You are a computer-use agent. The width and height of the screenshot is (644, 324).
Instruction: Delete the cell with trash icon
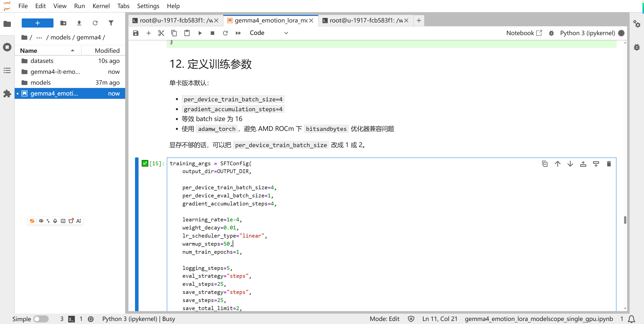(x=609, y=164)
